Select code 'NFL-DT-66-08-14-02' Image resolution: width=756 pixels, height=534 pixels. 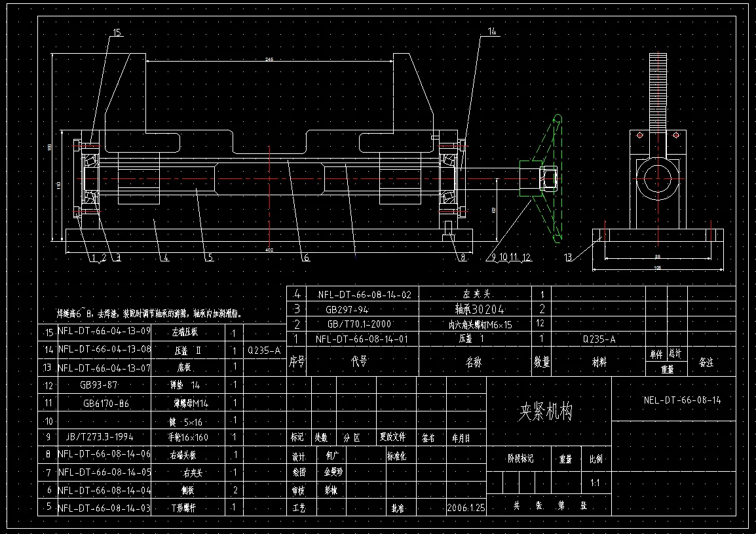click(364, 295)
